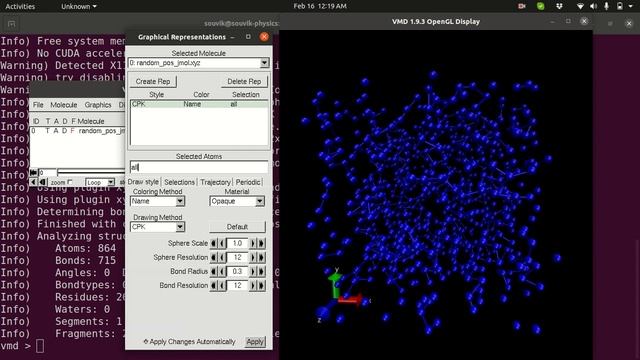Toggle the zoom checkbox in VMD Main
This screenshot has width=640, height=360.
point(70,182)
